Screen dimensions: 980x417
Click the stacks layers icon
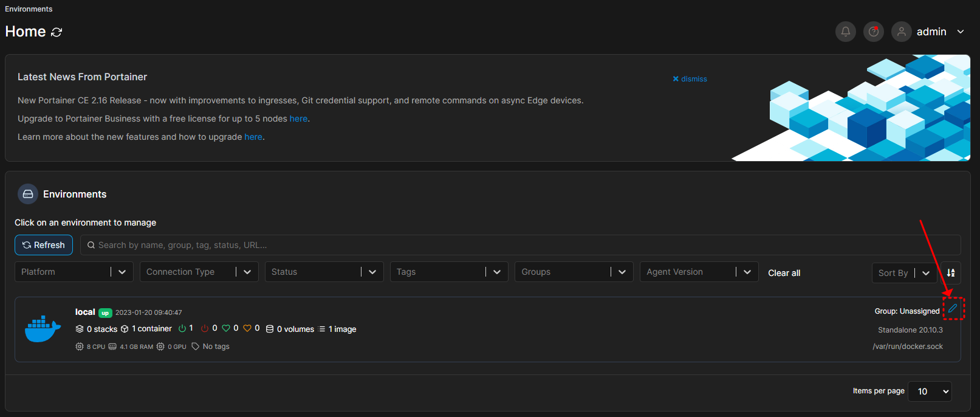point(80,329)
